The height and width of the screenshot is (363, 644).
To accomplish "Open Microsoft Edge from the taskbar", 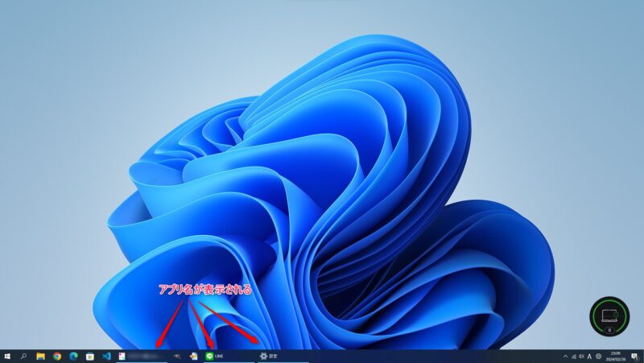I will [x=73, y=355].
